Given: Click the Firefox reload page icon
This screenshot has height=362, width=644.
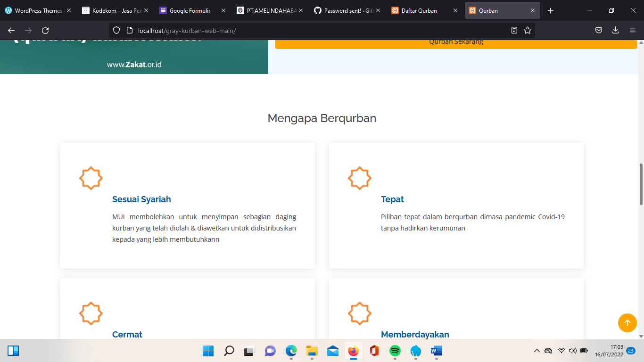Looking at the screenshot, I should pos(45,31).
